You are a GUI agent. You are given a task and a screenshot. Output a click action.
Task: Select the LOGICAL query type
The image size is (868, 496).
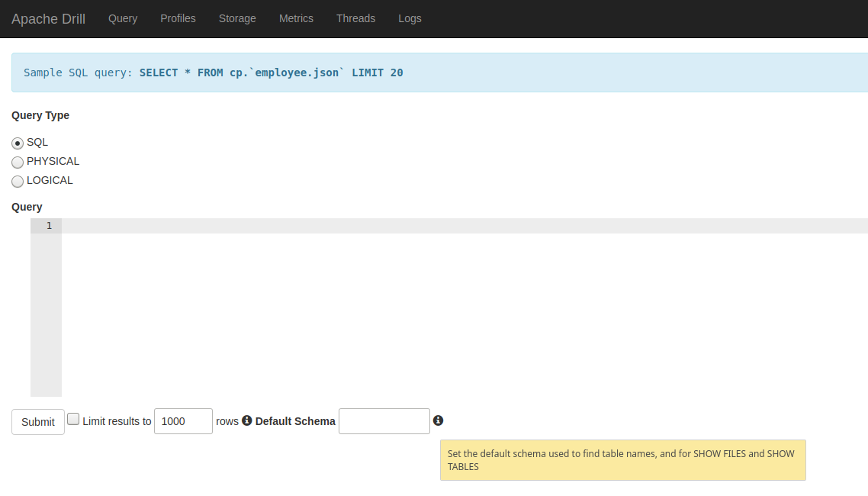coord(18,182)
